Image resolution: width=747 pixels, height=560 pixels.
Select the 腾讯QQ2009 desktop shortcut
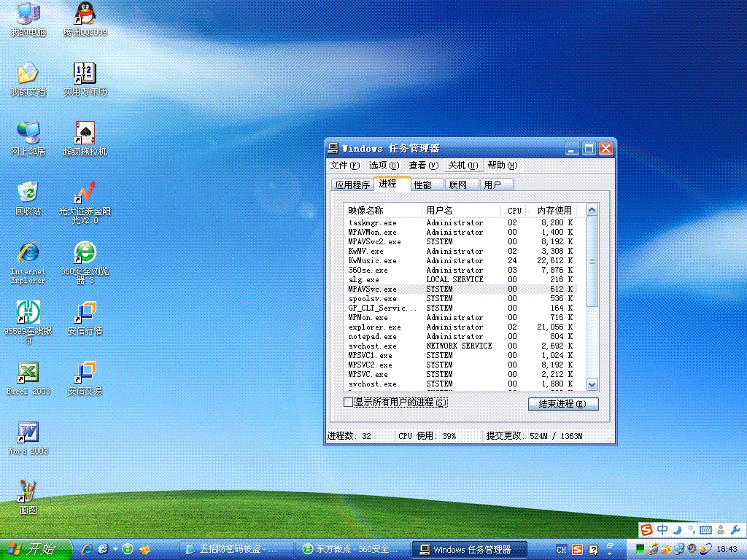(85, 20)
